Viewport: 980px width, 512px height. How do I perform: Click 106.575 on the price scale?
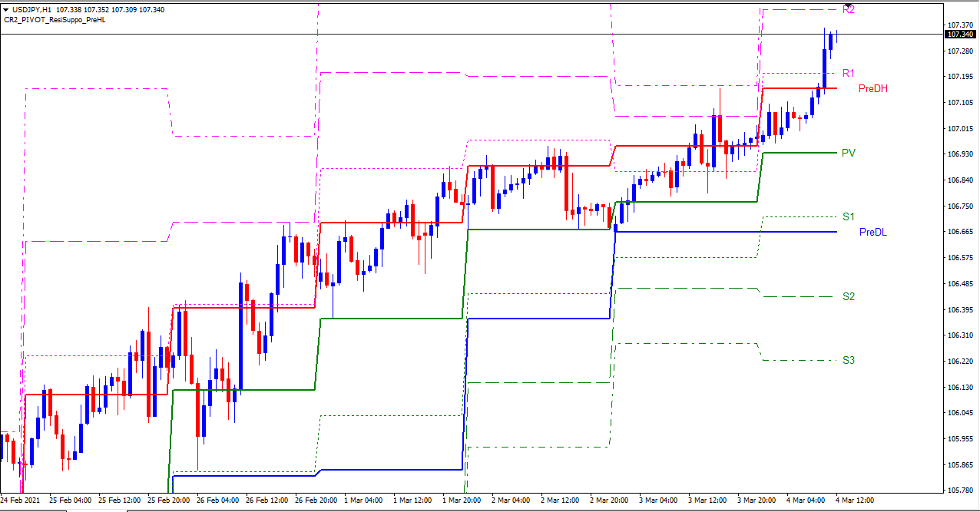[961, 257]
